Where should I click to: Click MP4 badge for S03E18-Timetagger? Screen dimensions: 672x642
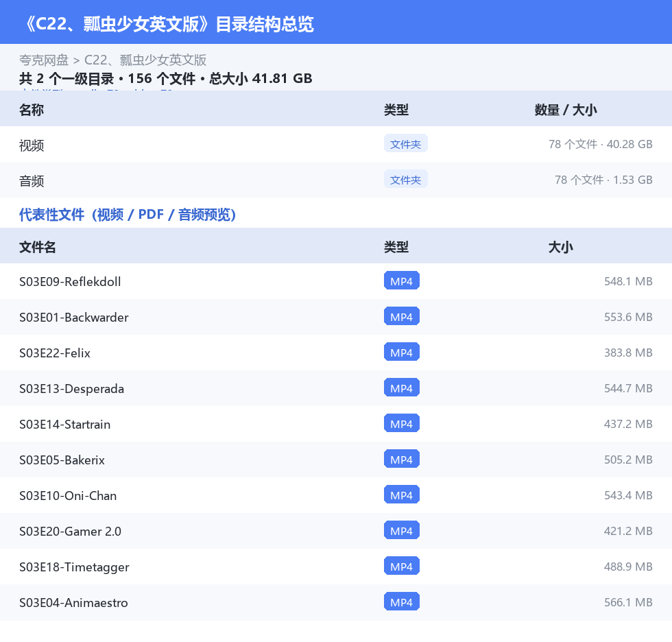402,566
